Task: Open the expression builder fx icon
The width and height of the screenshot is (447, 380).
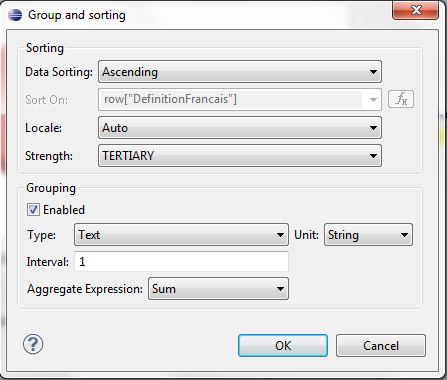Action: [401, 99]
